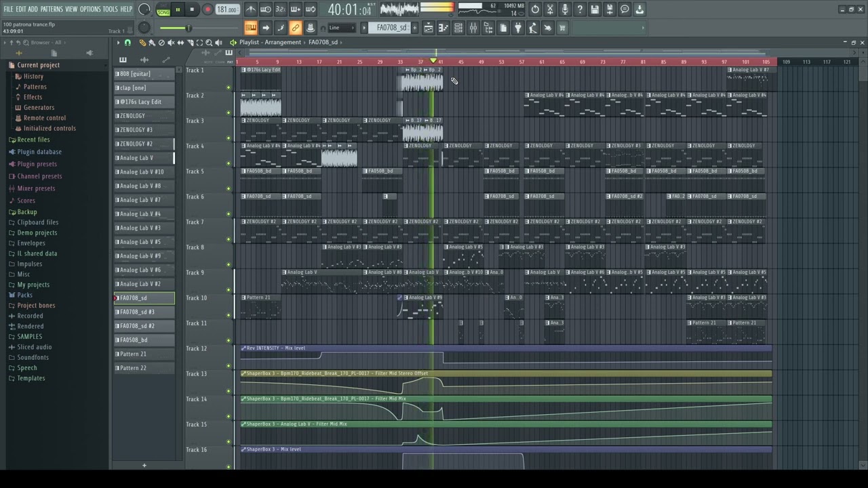Open the Mixer from the toolbar
The image size is (868, 488).
(x=473, y=28)
